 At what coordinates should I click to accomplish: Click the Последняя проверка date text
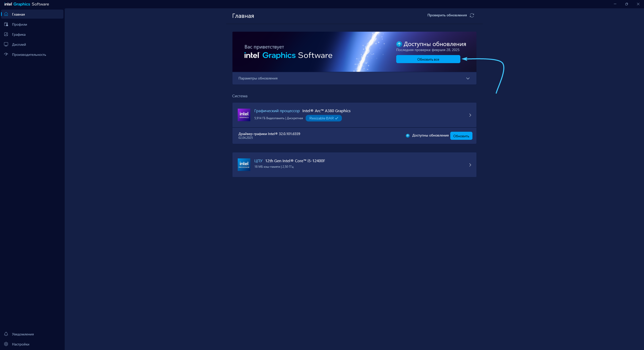(428, 50)
